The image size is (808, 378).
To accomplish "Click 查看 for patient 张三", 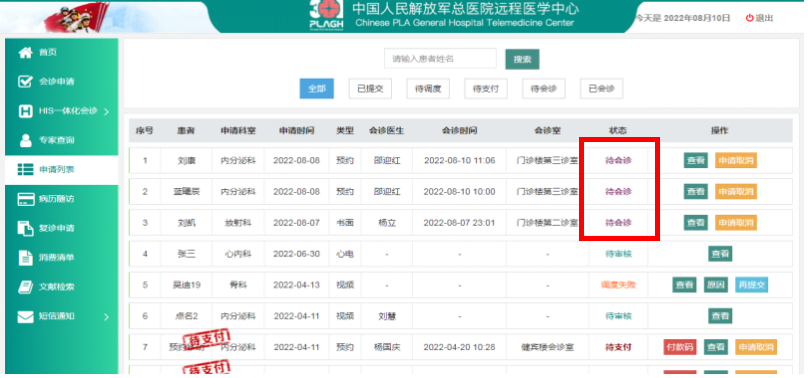I will (720, 254).
